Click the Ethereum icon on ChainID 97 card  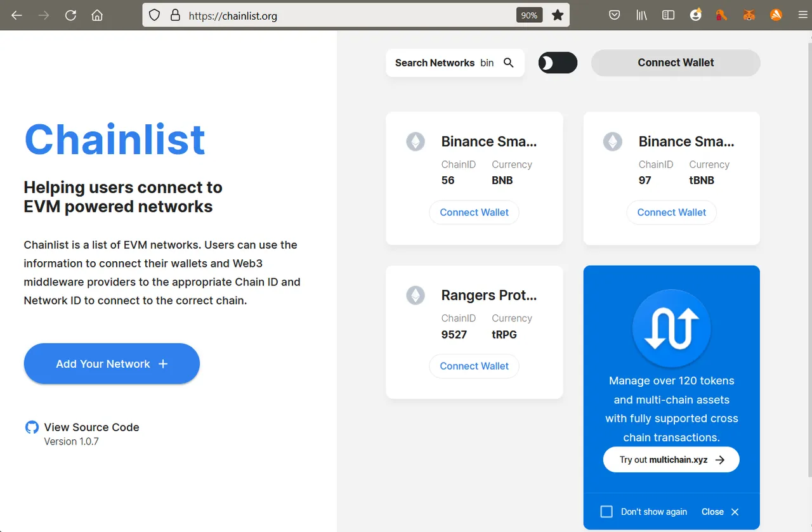pyautogui.click(x=613, y=141)
